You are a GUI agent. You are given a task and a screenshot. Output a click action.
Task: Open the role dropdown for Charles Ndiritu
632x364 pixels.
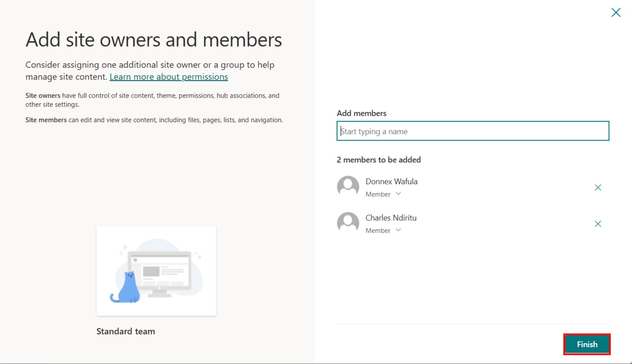[x=398, y=230]
